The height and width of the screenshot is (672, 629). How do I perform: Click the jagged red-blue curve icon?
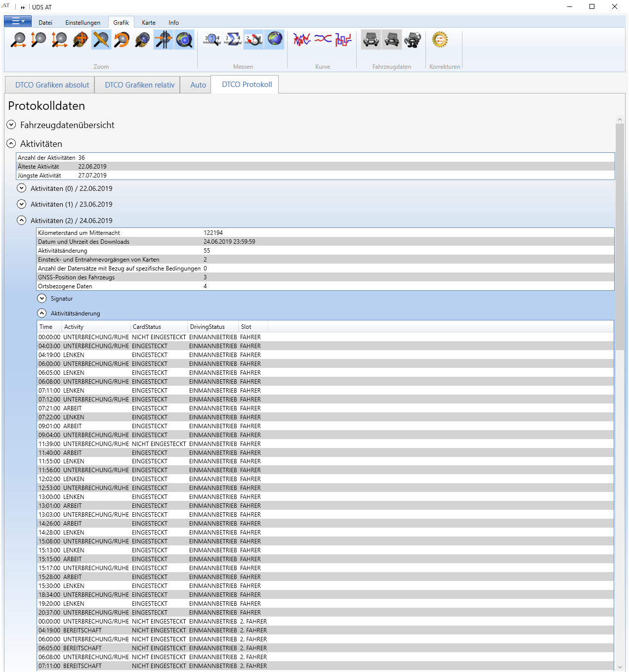[302, 40]
